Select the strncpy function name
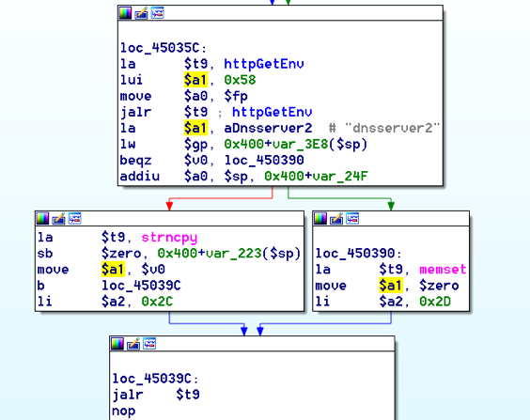 [x=169, y=237]
